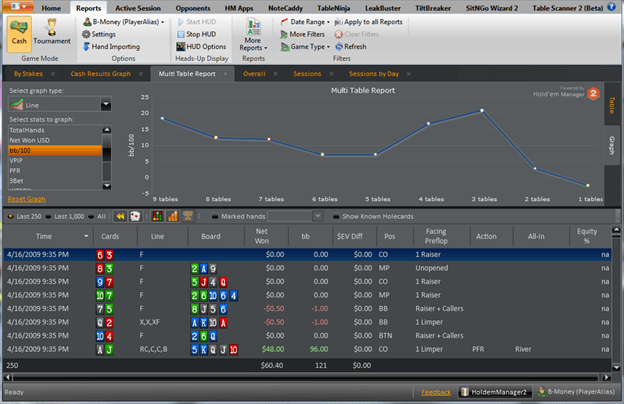The height and width of the screenshot is (404, 624).
Task: Close the By Stakes tab
Action: [x=53, y=74]
